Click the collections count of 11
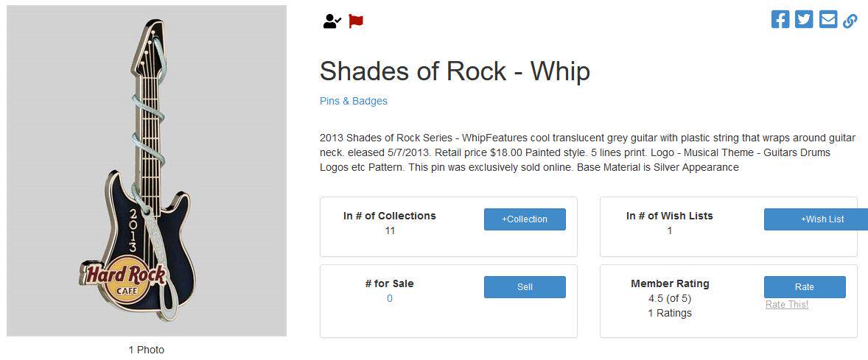 click(x=390, y=230)
